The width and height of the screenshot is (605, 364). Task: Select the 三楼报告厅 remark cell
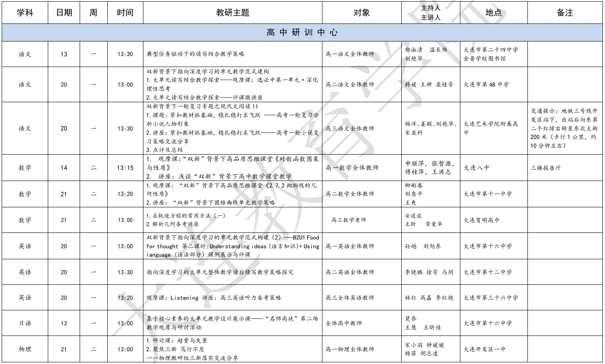546,168
